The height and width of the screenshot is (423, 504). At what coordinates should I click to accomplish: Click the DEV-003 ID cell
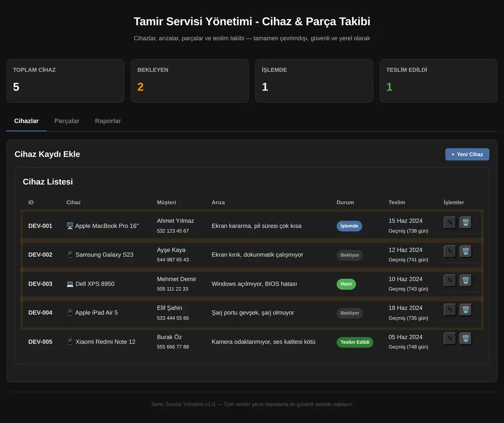point(40,284)
